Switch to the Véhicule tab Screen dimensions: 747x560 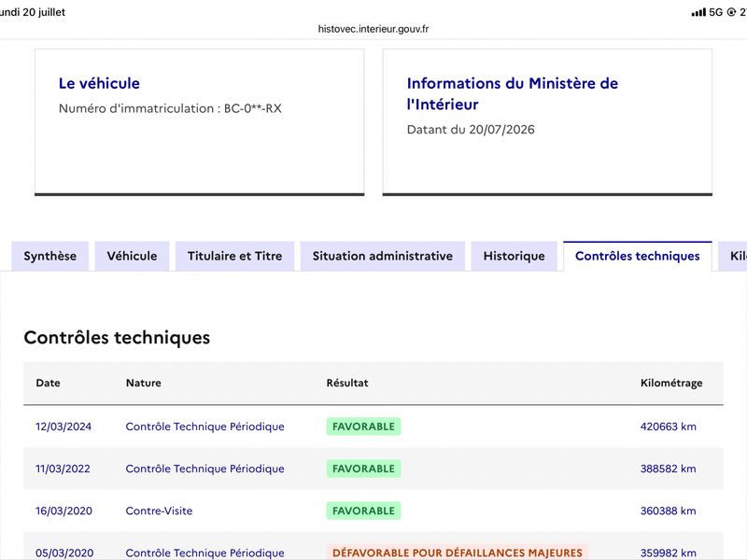click(x=132, y=256)
